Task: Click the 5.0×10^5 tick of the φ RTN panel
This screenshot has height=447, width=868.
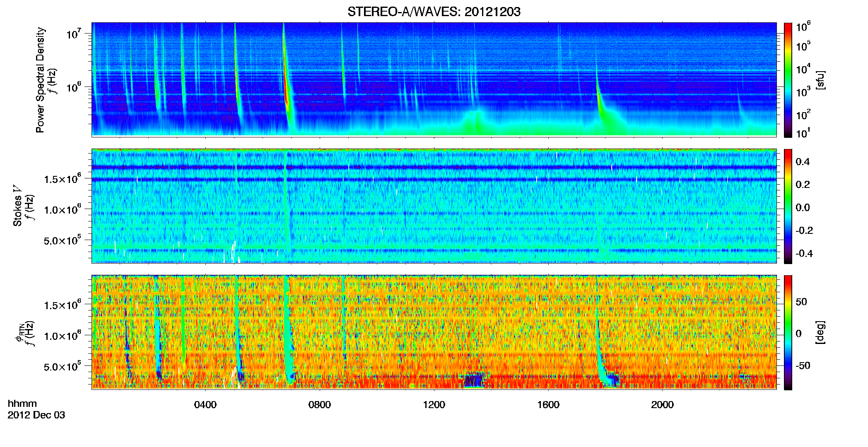Action: (63, 366)
